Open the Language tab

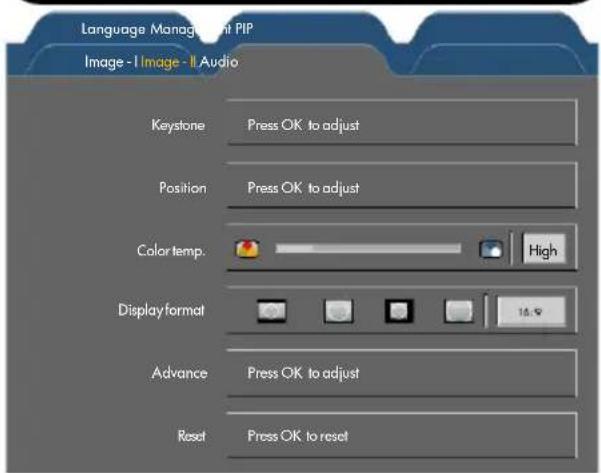click(113, 30)
